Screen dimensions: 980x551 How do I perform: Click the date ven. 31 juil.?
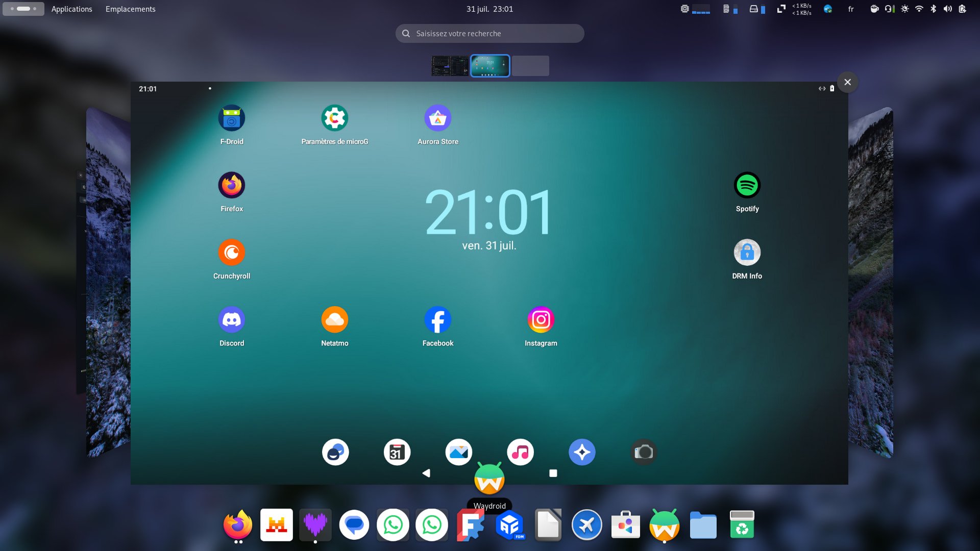coord(489,246)
